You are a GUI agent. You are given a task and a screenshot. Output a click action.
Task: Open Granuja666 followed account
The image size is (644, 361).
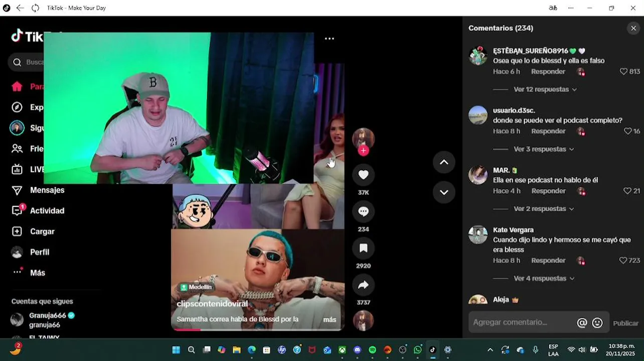click(43, 320)
